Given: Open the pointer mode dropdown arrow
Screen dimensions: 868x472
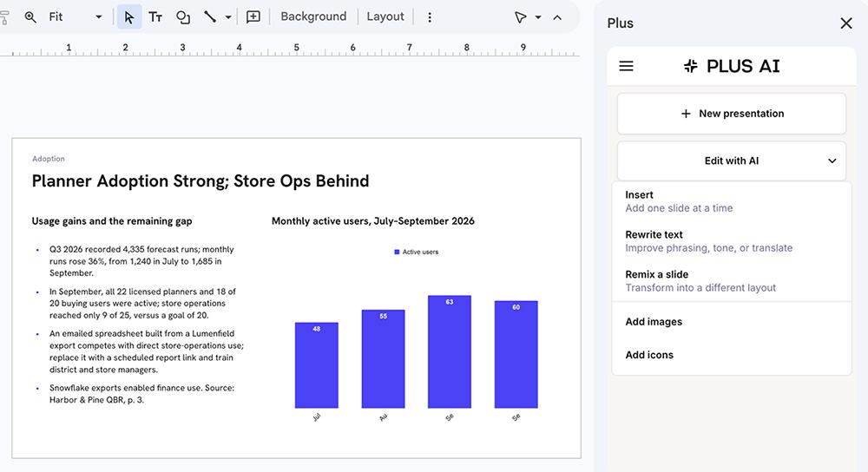Looking at the screenshot, I should click(538, 17).
